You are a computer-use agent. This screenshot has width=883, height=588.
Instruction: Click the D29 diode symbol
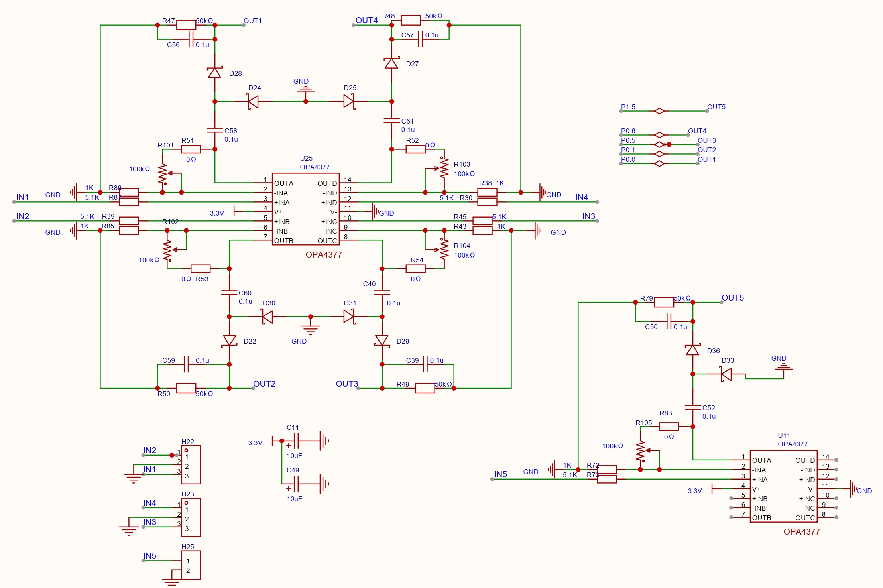[382, 340]
